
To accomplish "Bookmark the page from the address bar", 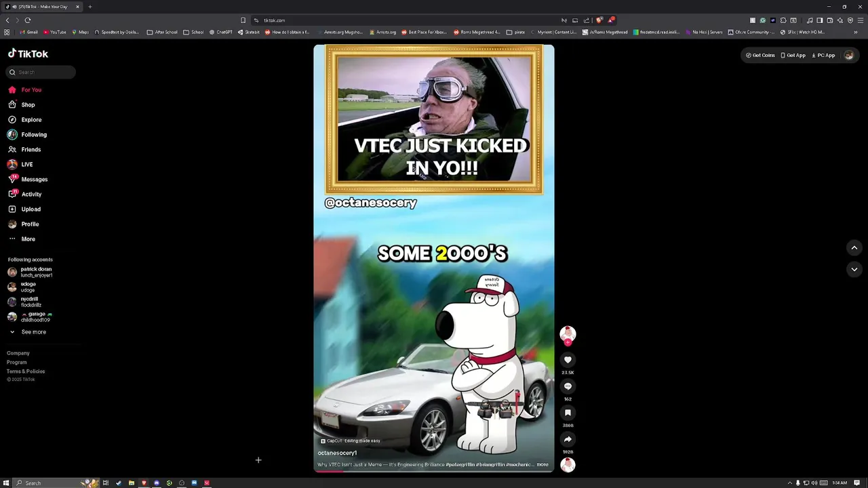I will pyautogui.click(x=243, y=20).
